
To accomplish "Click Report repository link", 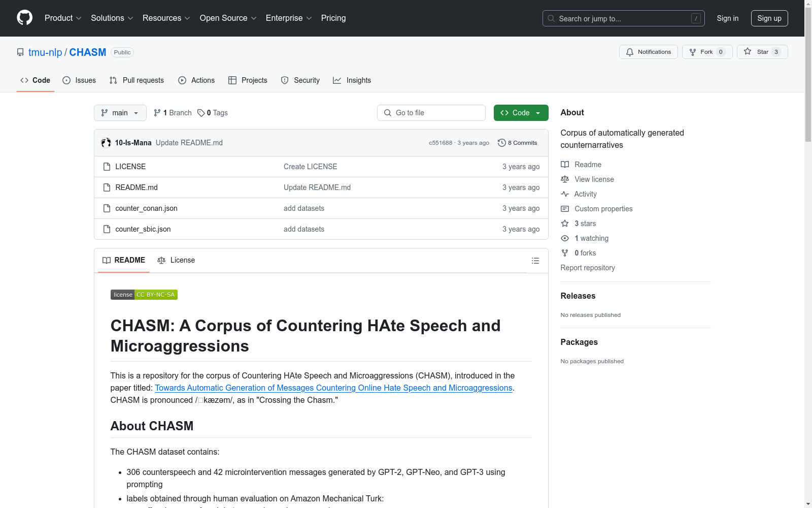I will coord(588,268).
